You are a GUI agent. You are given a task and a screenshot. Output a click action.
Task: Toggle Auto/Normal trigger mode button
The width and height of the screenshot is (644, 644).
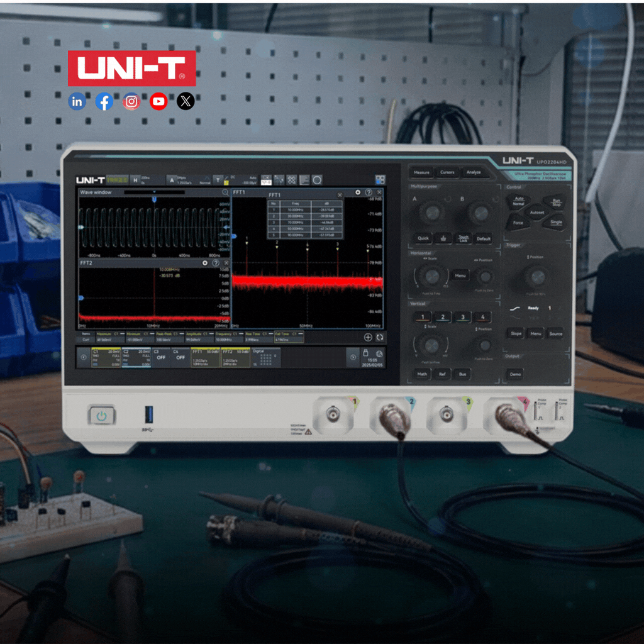click(x=519, y=201)
